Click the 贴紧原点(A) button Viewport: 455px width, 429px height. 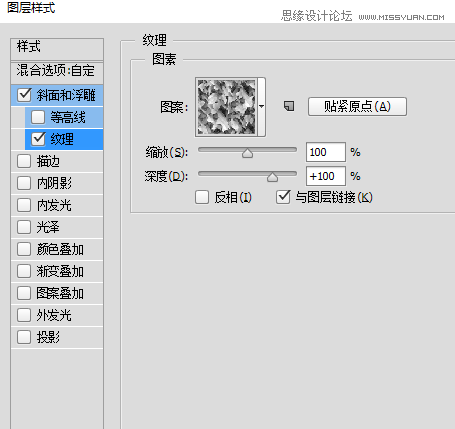(357, 107)
